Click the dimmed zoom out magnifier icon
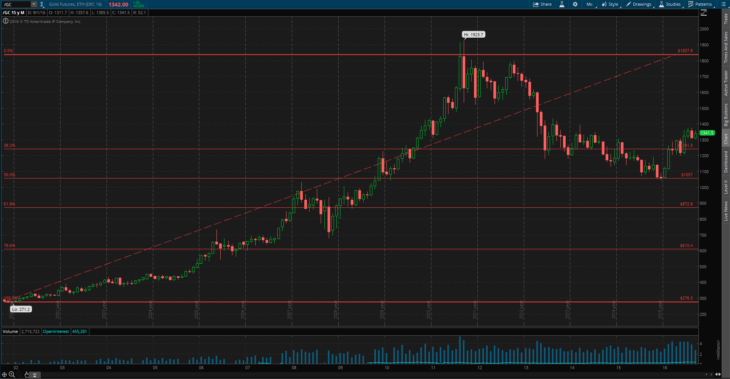 pyautogui.click(x=19, y=374)
